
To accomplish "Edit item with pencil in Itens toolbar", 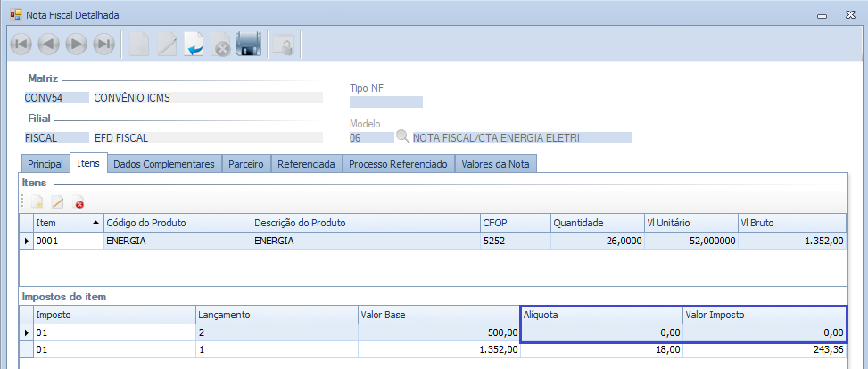I will pyautogui.click(x=58, y=202).
